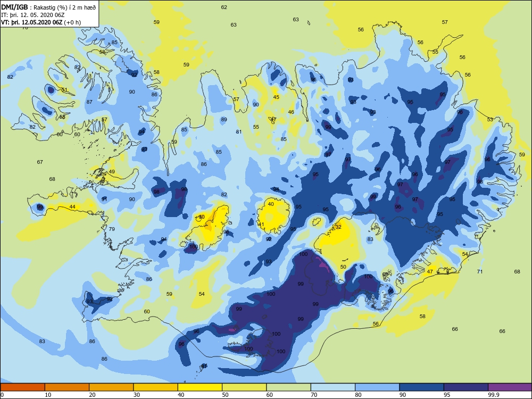Choose the 30–40 golden legend swatch
Viewport: 532px width, 399px height.
(156, 387)
